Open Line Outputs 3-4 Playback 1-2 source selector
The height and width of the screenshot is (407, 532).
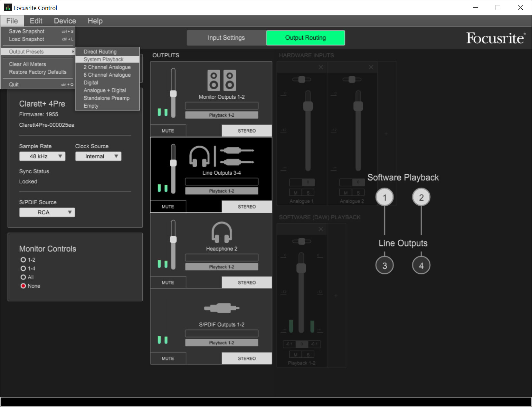point(222,191)
